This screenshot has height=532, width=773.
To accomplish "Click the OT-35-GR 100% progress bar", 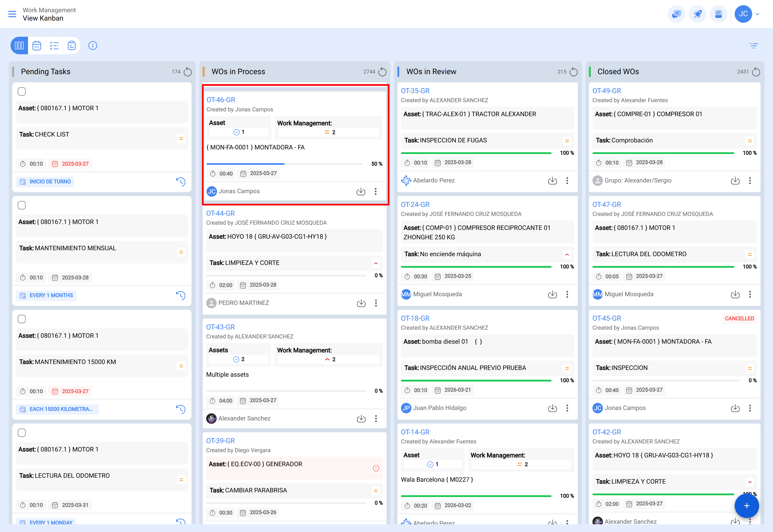I will 476,153.
